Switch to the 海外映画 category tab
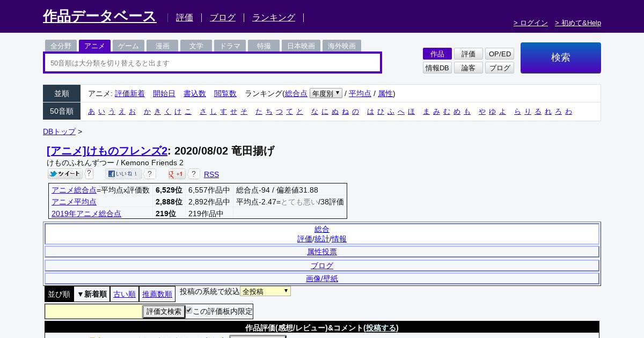This screenshot has width=644, height=338. 342,46
